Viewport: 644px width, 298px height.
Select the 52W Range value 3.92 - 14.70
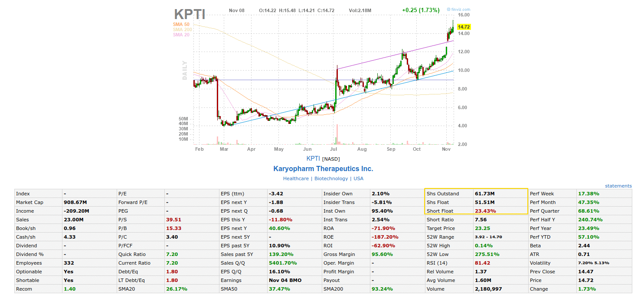[489, 237]
